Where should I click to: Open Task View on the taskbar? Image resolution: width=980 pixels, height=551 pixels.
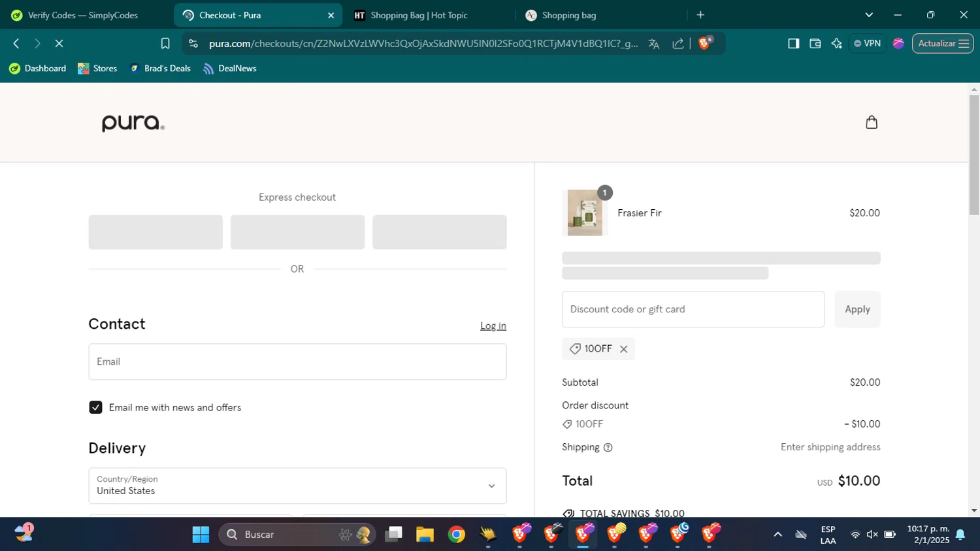coord(393,535)
